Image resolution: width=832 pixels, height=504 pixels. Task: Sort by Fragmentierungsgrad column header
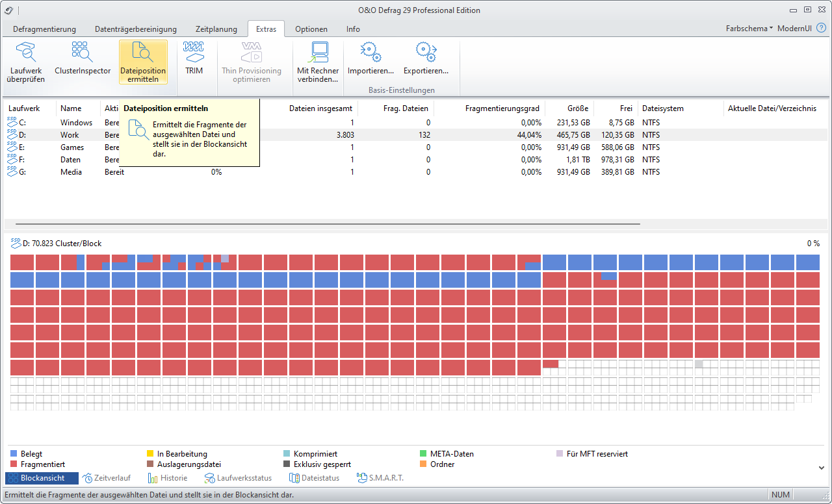tap(489, 108)
